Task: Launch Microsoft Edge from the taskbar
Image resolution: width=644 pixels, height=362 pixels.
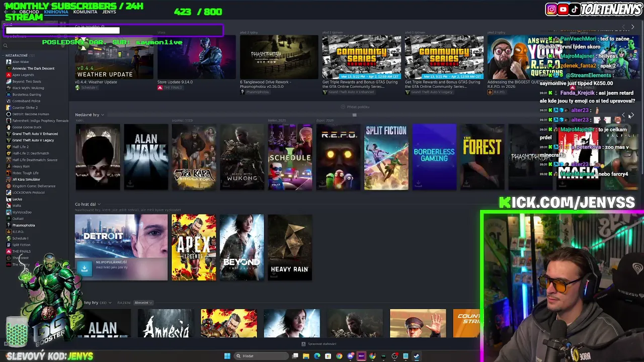Action: (317, 356)
